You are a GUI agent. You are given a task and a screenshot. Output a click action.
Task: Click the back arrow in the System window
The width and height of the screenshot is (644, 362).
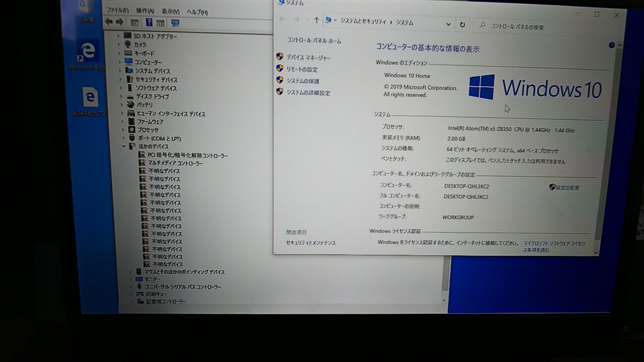282,19
